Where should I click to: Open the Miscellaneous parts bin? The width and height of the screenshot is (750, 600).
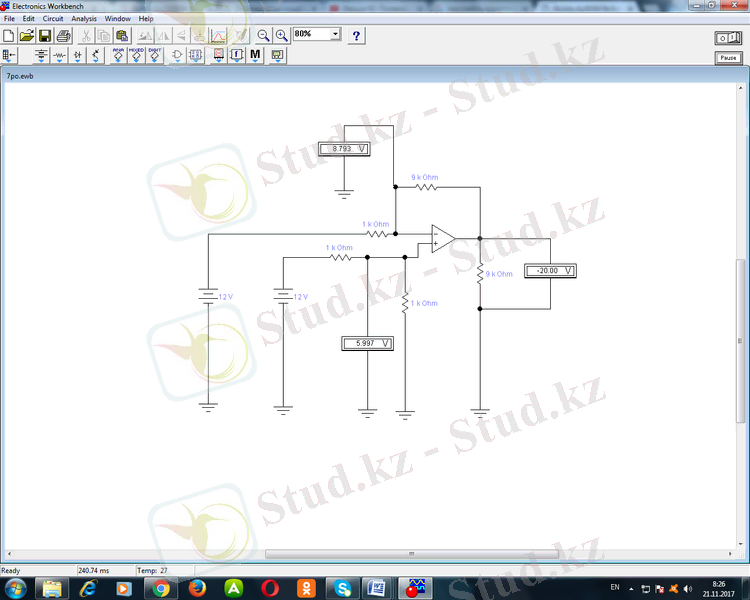[255, 56]
